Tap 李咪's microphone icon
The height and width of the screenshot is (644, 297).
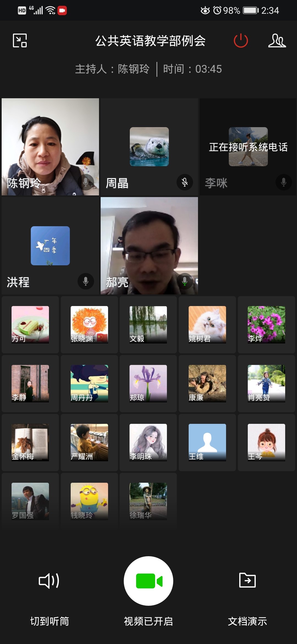pyautogui.click(x=284, y=182)
